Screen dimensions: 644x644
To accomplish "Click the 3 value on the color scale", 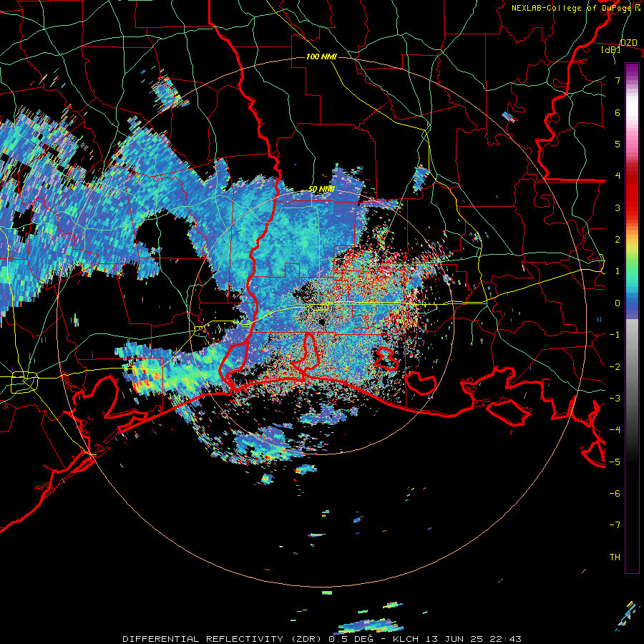I will click(x=618, y=208).
